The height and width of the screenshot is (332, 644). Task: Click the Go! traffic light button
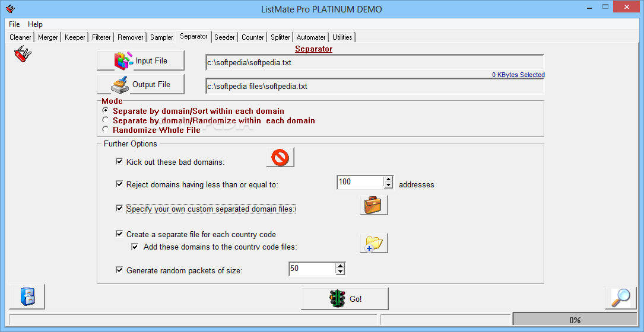point(345,299)
